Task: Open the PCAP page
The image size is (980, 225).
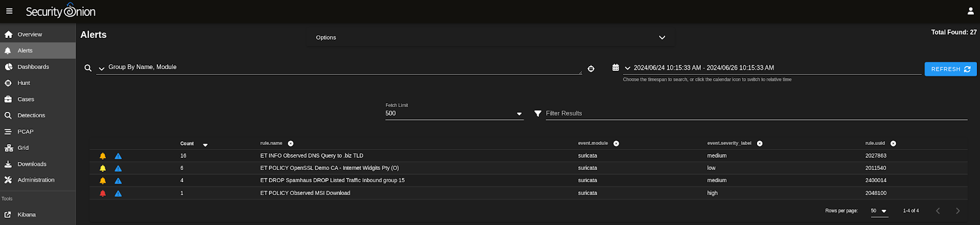Action: [x=38, y=131]
